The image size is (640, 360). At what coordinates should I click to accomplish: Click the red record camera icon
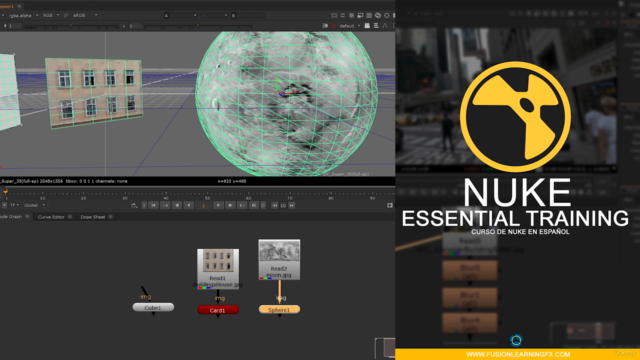coord(333,26)
